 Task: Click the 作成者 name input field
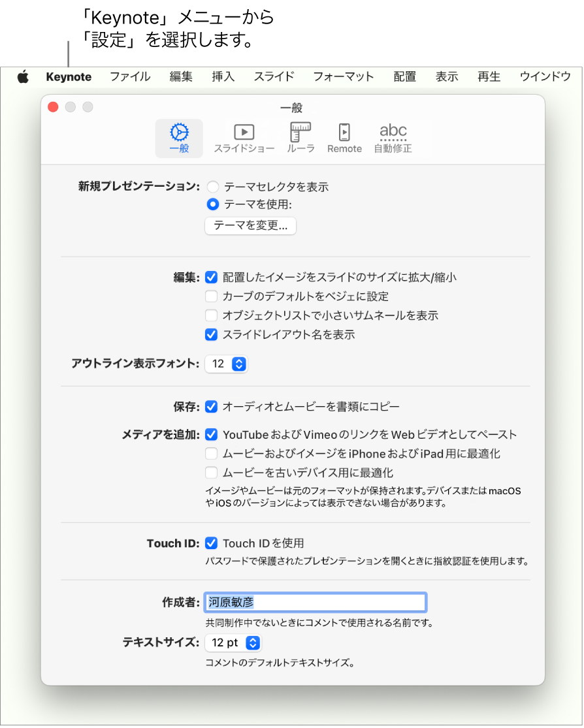(316, 602)
